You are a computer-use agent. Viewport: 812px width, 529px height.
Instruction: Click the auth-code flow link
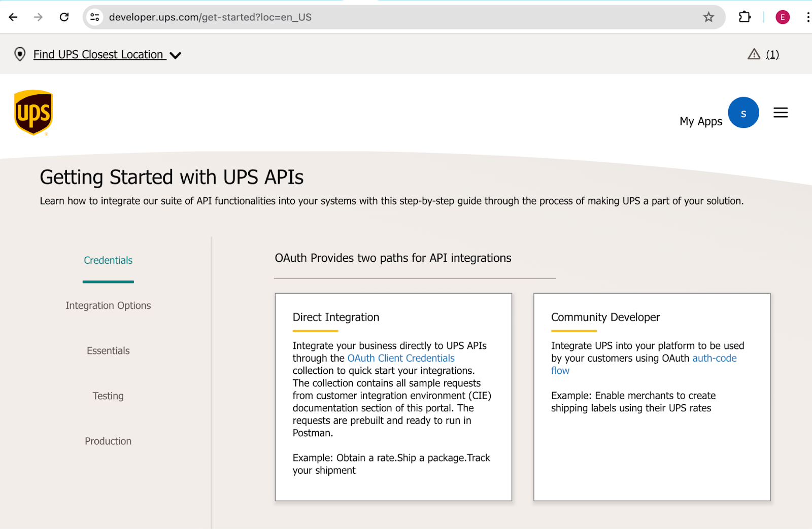coord(714,358)
